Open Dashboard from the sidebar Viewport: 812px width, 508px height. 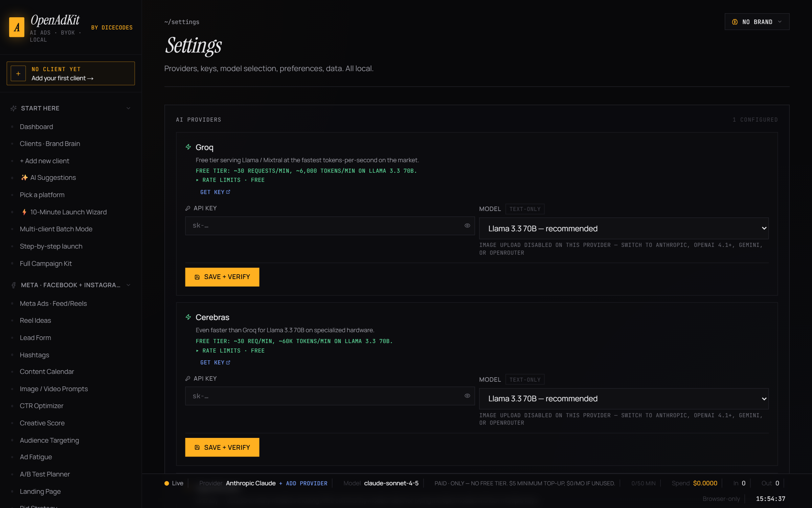click(37, 127)
